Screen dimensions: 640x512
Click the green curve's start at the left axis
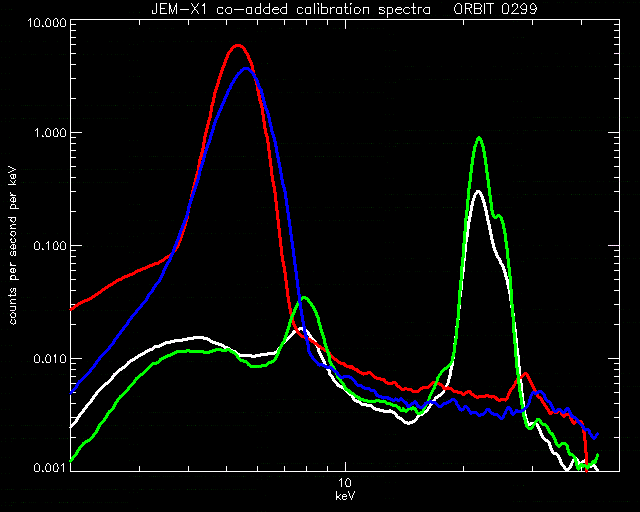(72, 460)
